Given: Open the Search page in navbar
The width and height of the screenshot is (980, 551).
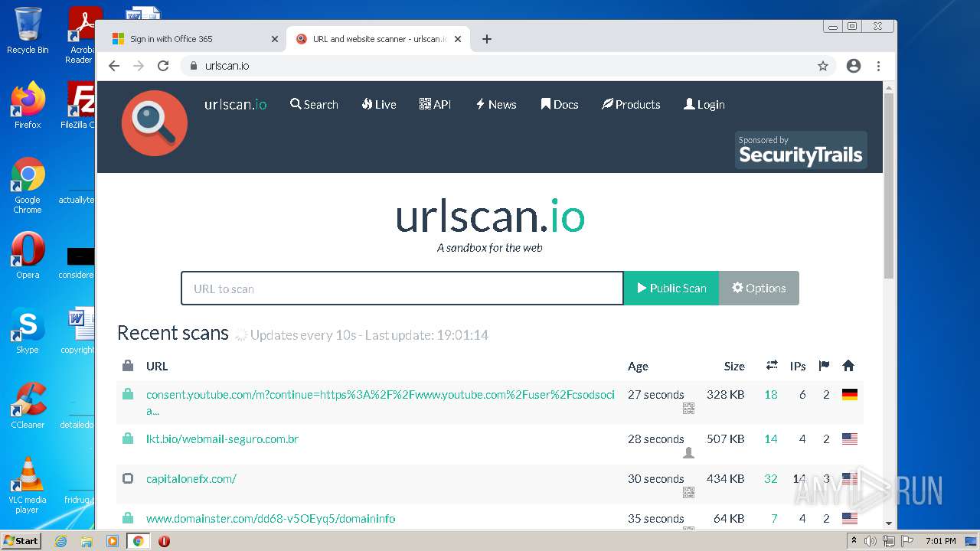Looking at the screenshot, I should point(314,105).
